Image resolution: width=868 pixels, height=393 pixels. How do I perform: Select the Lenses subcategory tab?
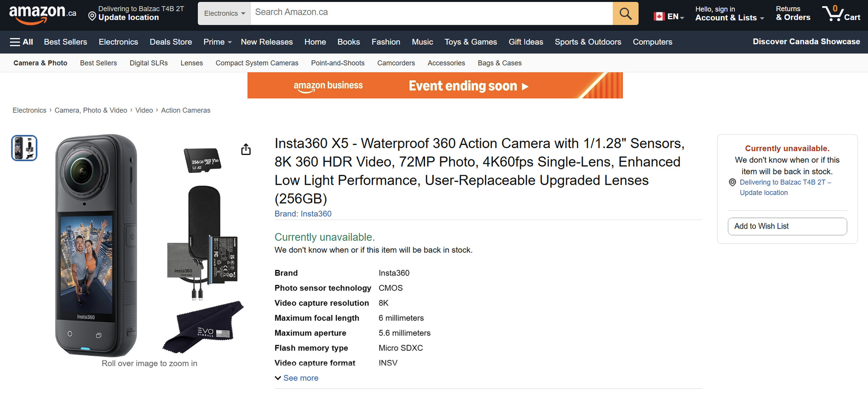pos(192,63)
